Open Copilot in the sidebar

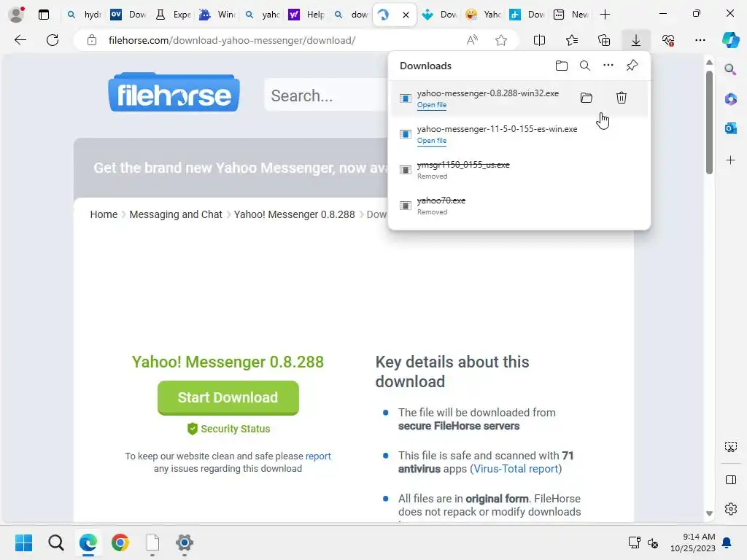click(731, 41)
